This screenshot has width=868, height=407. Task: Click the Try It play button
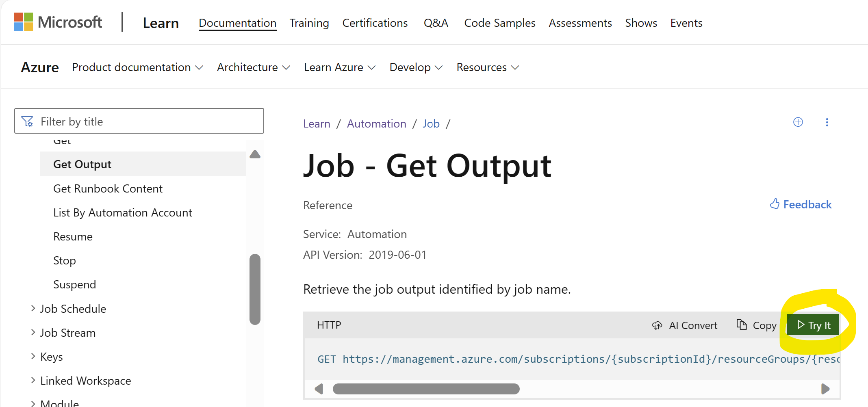pyautogui.click(x=813, y=325)
